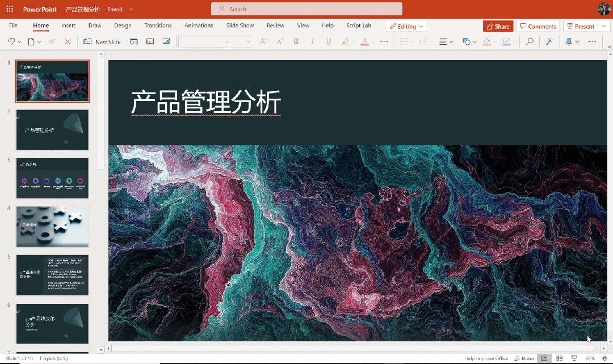The image size is (613, 364).
Task: Apply text highlight color
Action: tap(345, 41)
